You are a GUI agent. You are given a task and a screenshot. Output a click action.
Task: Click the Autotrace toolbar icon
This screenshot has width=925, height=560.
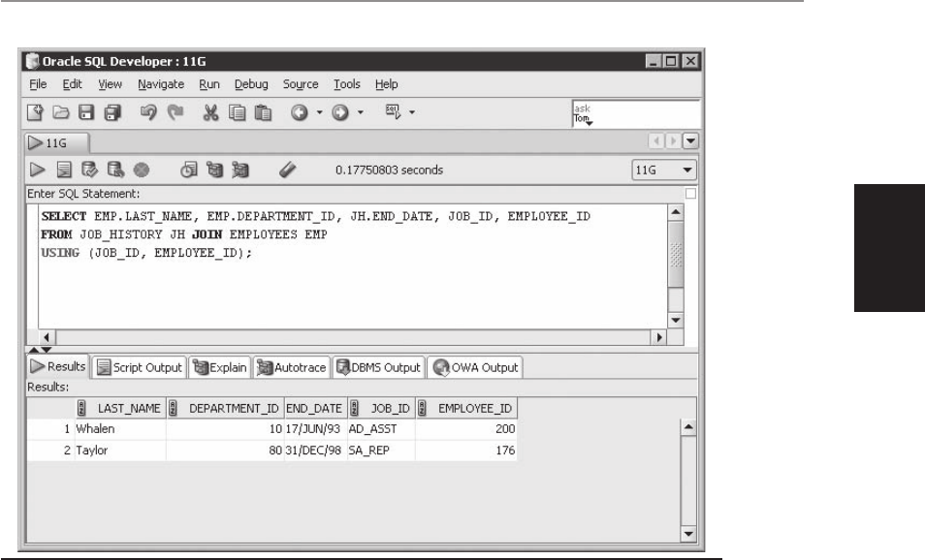tap(240, 170)
